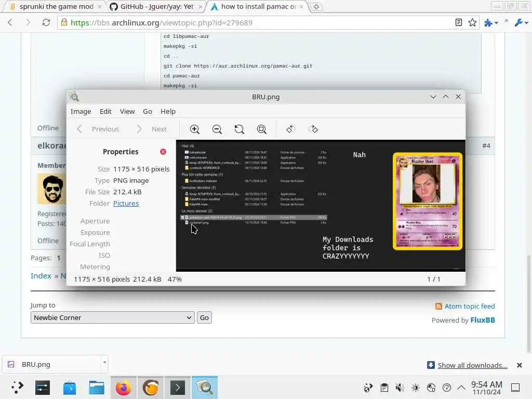Show hidden system tray icons arrow

461,387
